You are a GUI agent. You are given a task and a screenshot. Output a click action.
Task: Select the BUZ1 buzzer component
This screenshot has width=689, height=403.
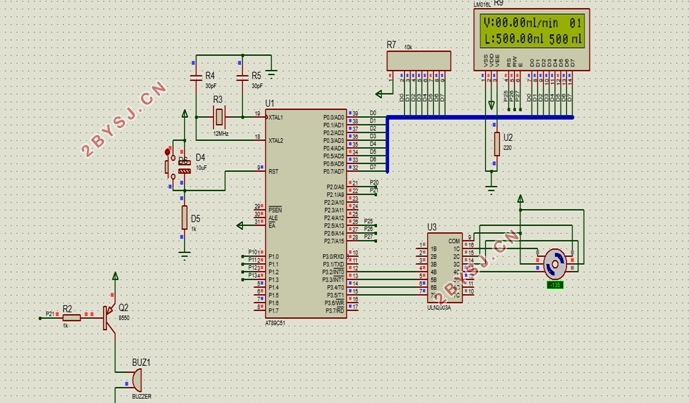coord(137,380)
